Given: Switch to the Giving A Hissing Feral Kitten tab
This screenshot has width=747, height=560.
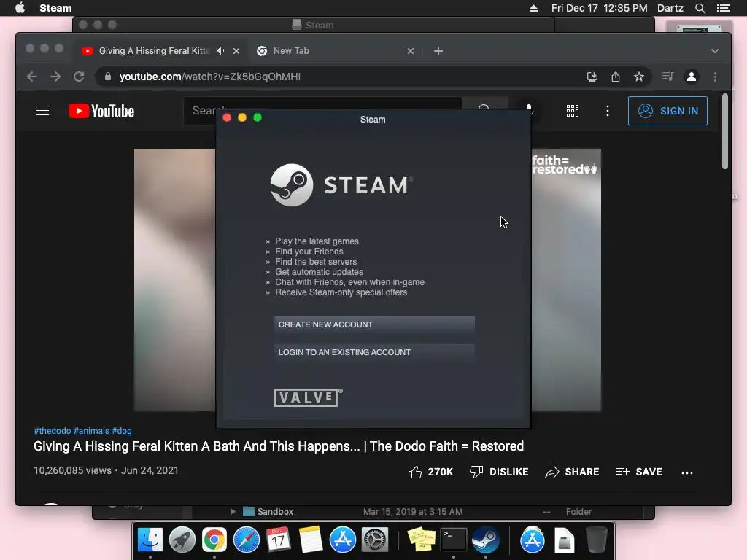Looking at the screenshot, I should pyautogui.click(x=154, y=51).
